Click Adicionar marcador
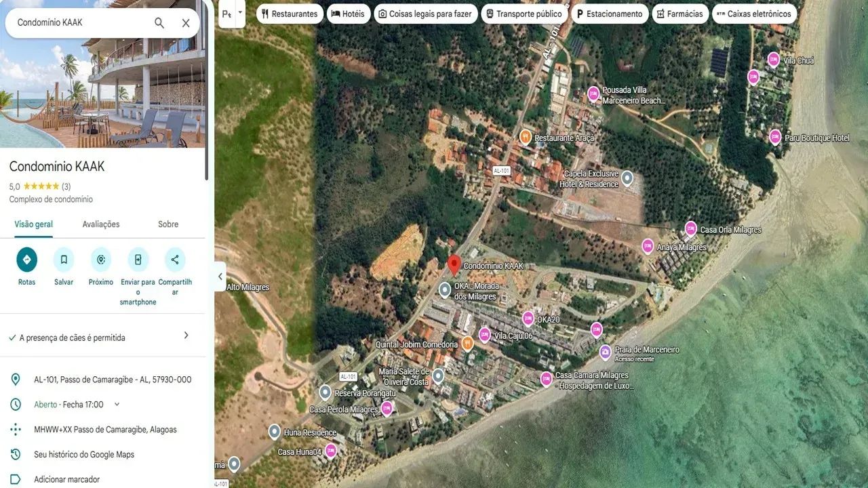 102,480
